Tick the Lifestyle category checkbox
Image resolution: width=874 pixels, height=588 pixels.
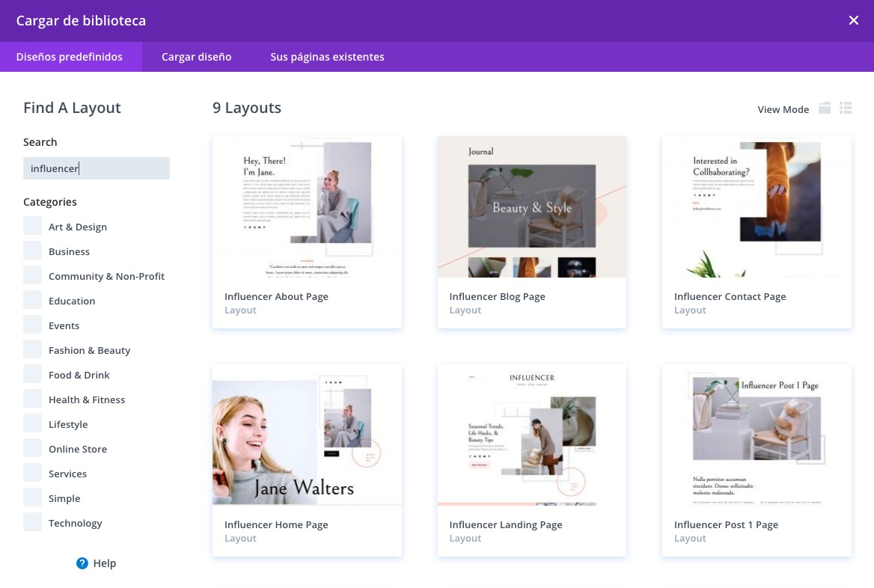click(x=33, y=424)
